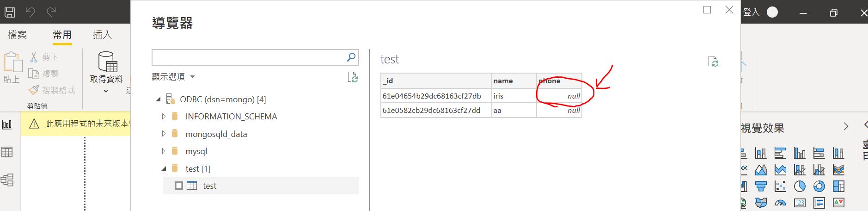Click the name column header
The image size is (868, 211).
click(514, 81)
